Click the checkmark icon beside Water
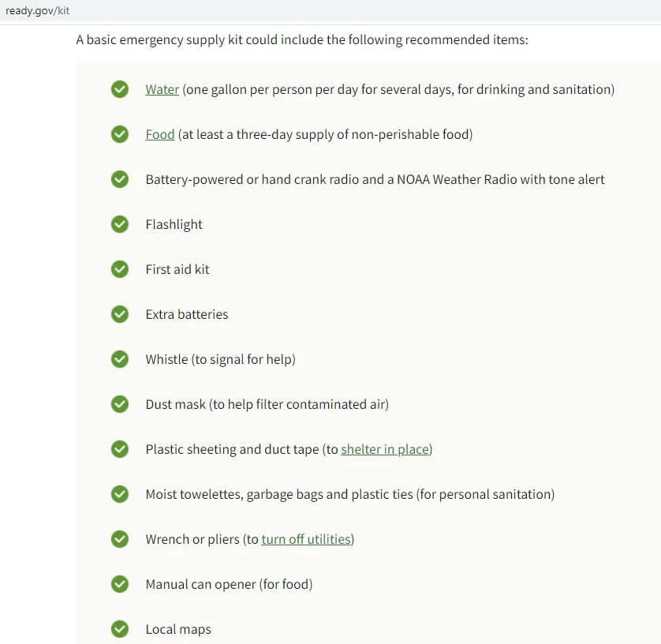This screenshot has width=661, height=644. click(120, 89)
